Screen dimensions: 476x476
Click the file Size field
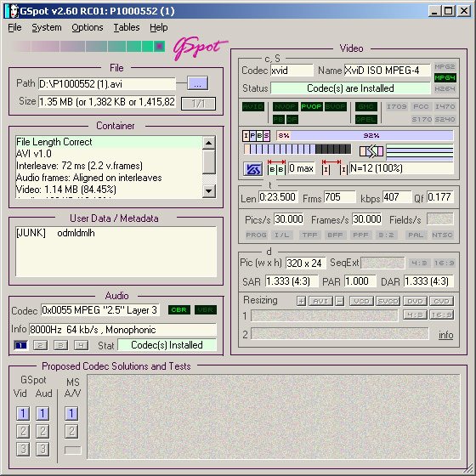[x=107, y=102]
